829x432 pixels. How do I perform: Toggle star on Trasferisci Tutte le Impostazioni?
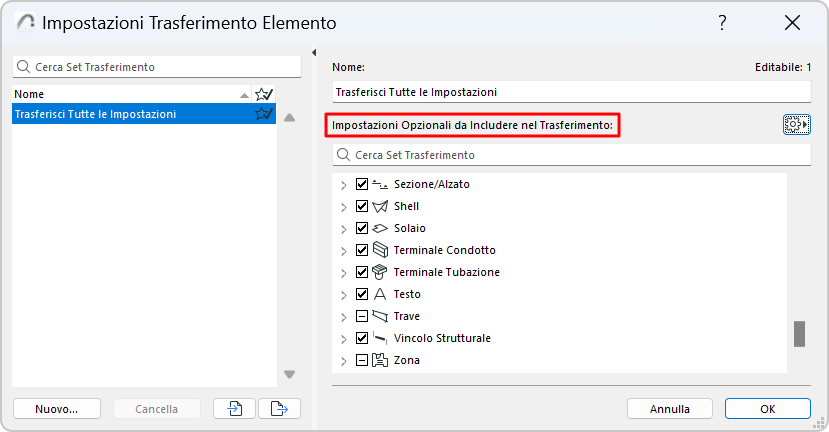264,114
